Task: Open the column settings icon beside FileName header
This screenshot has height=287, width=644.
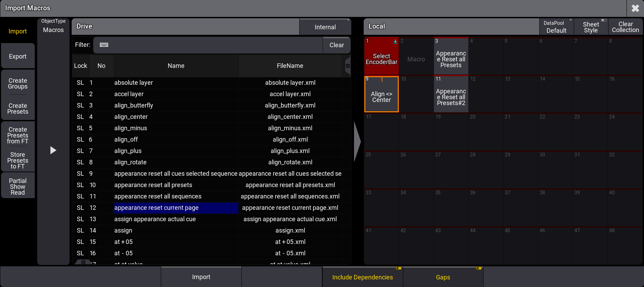Action: point(347,66)
